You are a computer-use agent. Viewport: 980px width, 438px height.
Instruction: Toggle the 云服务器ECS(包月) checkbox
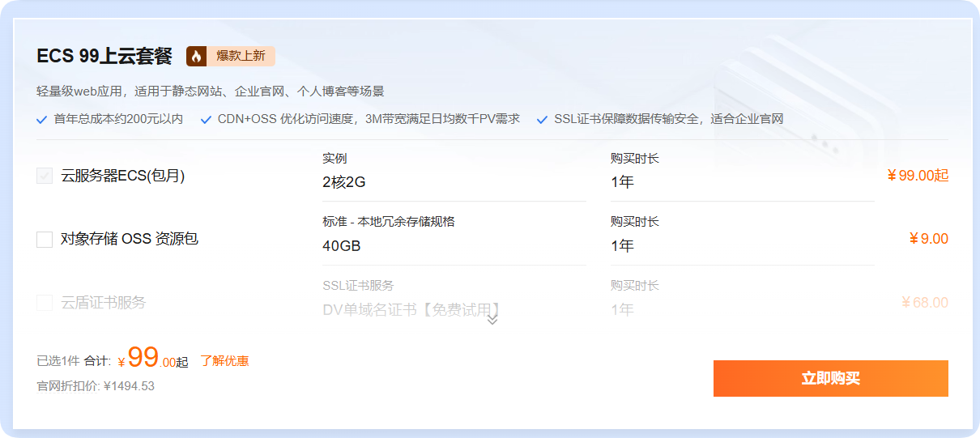(x=45, y=176)
